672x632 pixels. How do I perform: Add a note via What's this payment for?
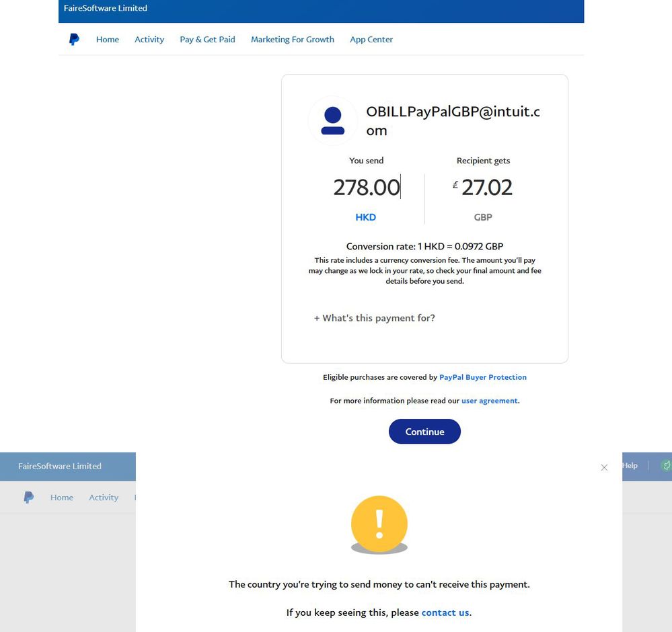375,318
